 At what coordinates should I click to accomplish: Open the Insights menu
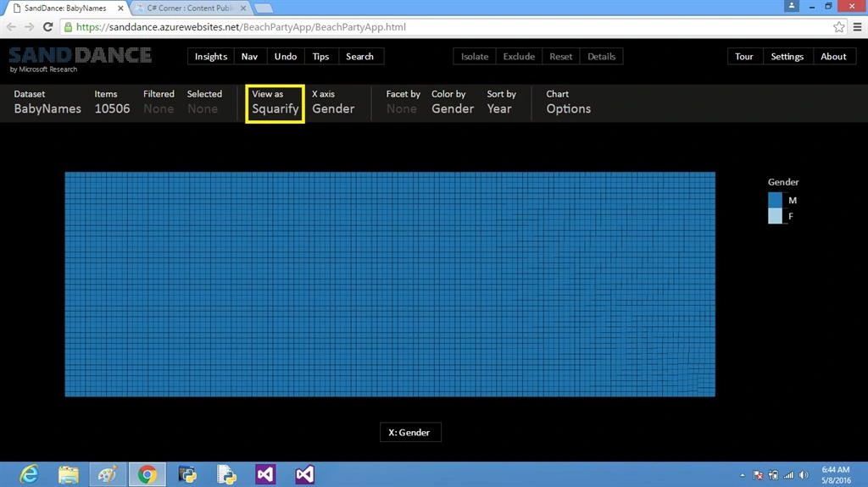click(x=211, y=57)
